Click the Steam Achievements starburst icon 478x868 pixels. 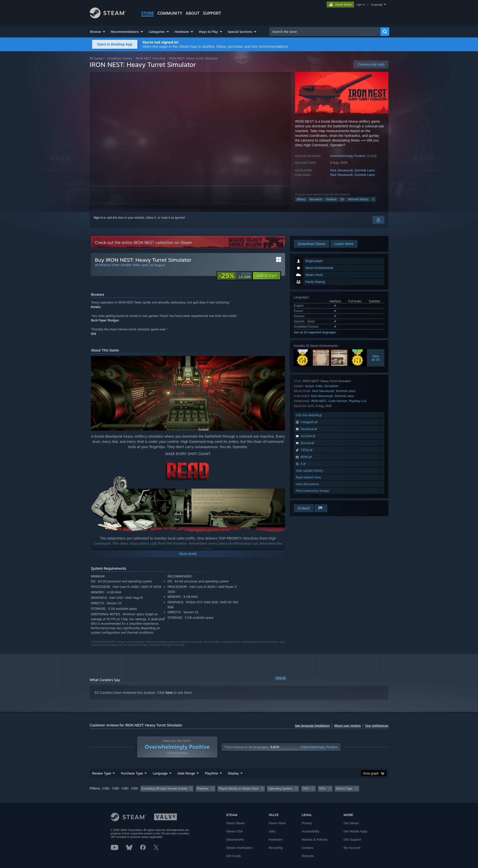[298, 268]
